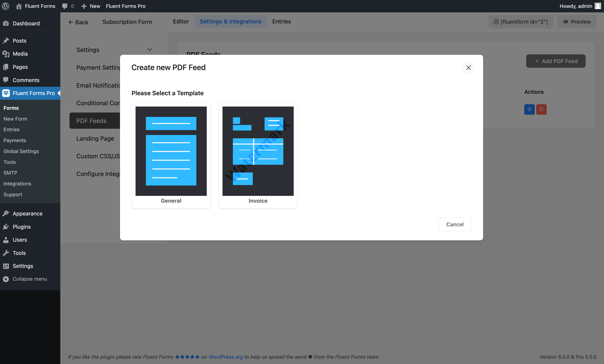The image size is (604, 364).
Task: Open Payments submenu item
Action: pos(15,140)
